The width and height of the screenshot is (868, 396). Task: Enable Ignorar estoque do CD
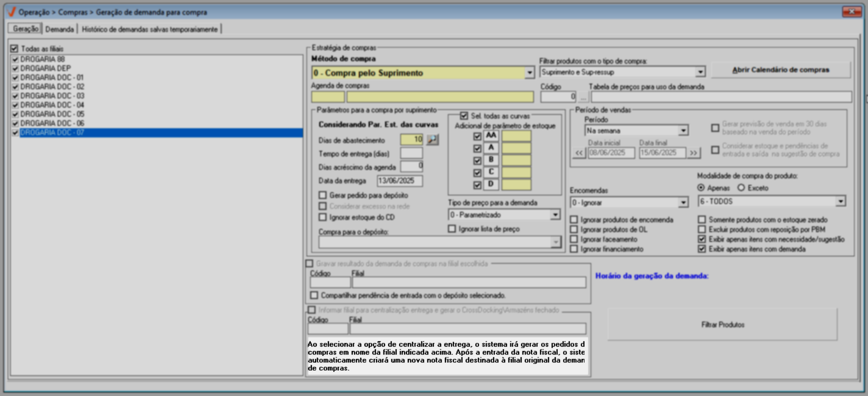323,217
